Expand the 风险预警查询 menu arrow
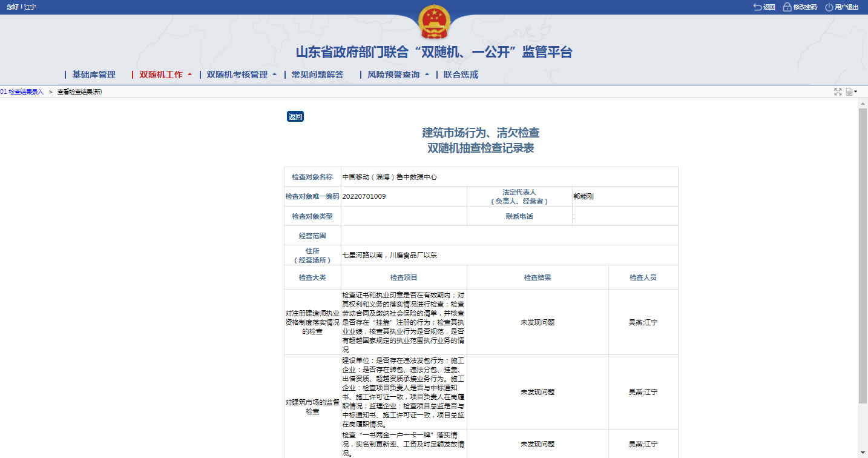This screenshot has width=868, height=458. click(x=427, y=75)
